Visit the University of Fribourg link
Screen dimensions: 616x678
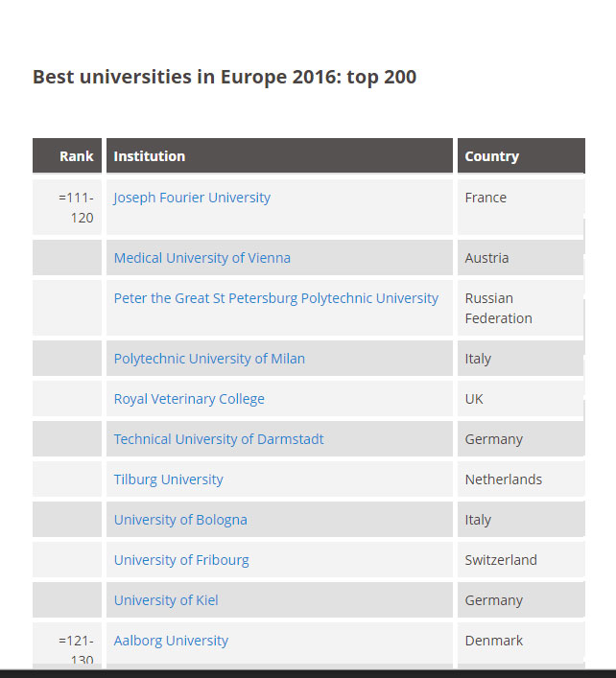coord(181,560)
